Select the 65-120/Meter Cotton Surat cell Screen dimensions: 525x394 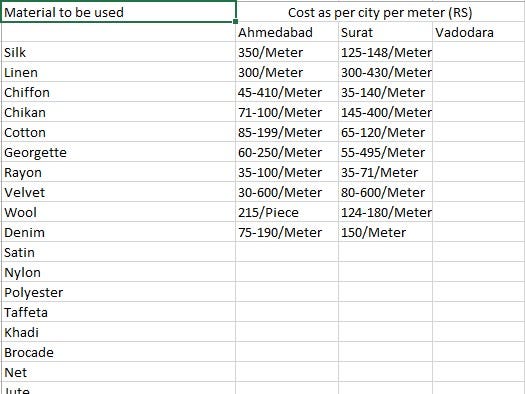[x=385, y=132]
